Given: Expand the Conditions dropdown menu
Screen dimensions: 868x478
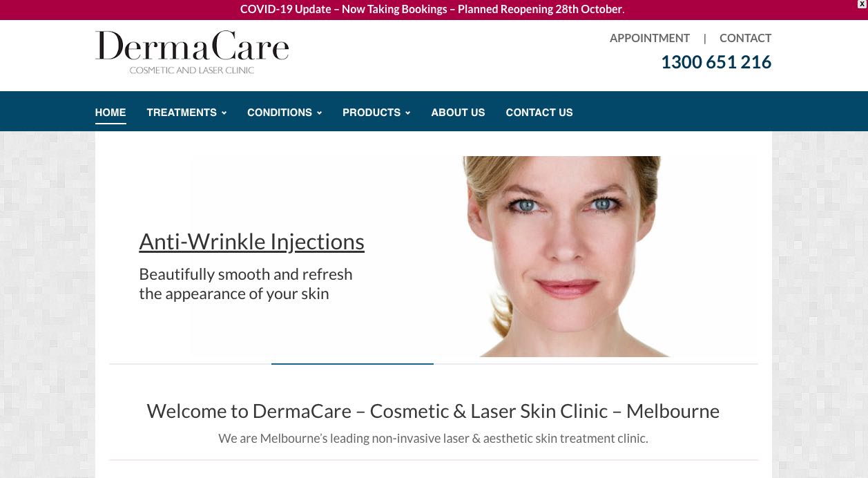Looking at the screenshot, I should pyautogui.click(x=284, y=112).
